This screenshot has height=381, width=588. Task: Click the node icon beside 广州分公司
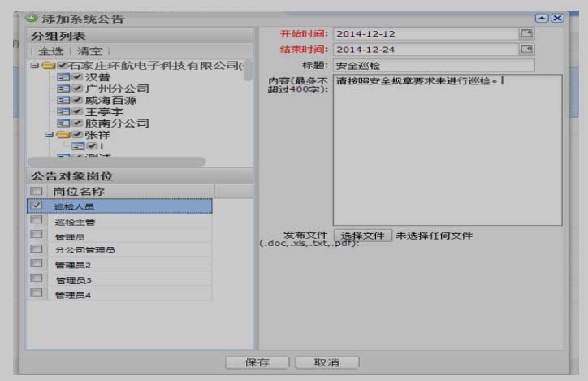pos(63,89)
